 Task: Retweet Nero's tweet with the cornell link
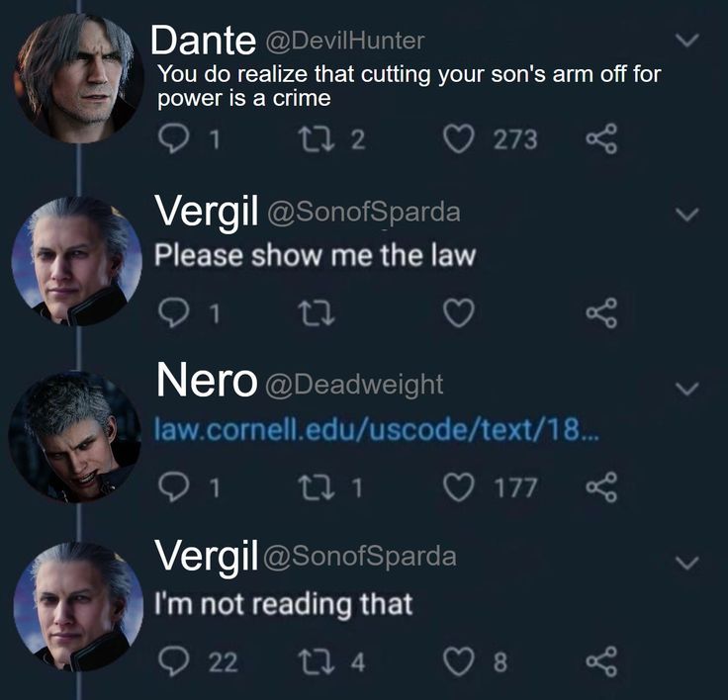pos(317,487)
